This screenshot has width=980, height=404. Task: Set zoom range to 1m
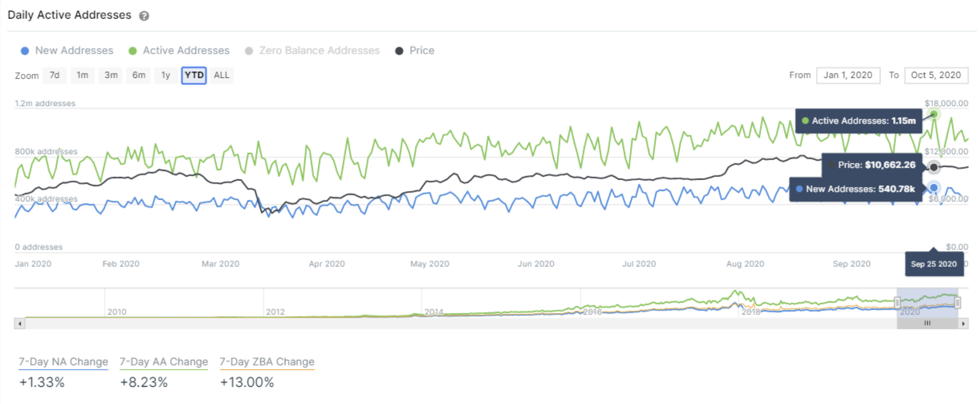(x=82, y=75)
